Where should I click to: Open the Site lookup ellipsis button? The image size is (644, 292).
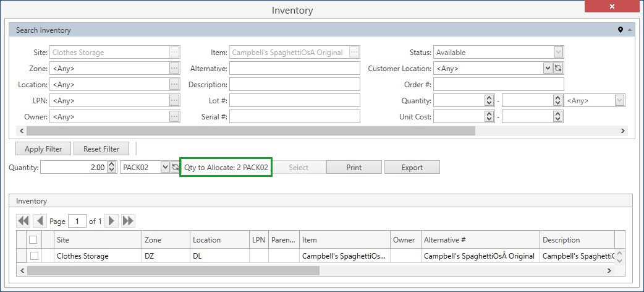tap(174, 52)
